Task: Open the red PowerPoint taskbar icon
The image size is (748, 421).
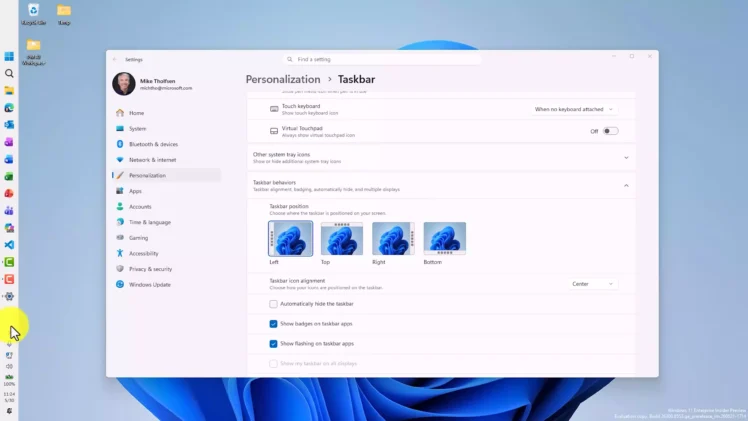Action: pos(9,194)
